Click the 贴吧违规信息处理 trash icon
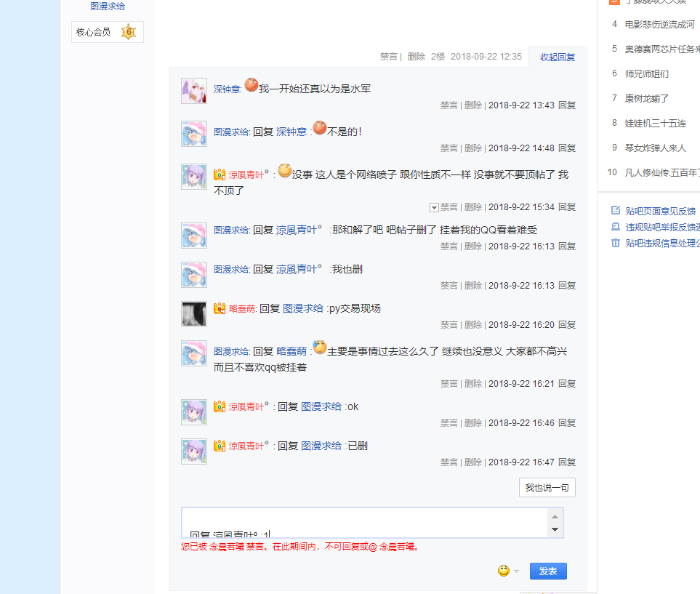This screenshot has height=594, width=700. pos(616,243)
